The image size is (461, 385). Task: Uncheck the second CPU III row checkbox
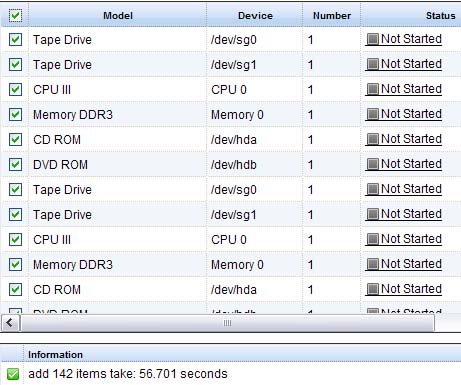[15, 240]
